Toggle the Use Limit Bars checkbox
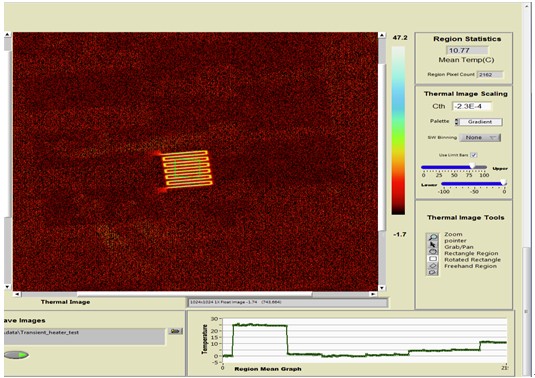This screenshot has height=378, width=535. (x=474, y=155)
